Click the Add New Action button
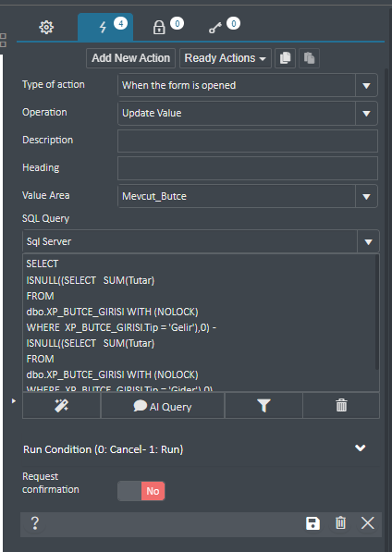This screenshot has width=392, height=552. tap(131, 58)
